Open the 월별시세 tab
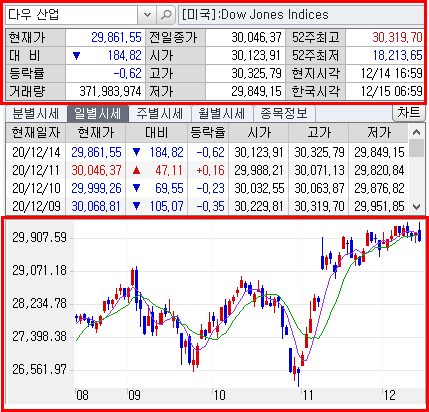429x412 pixels. pyautogui.click(x=222, y=114)
